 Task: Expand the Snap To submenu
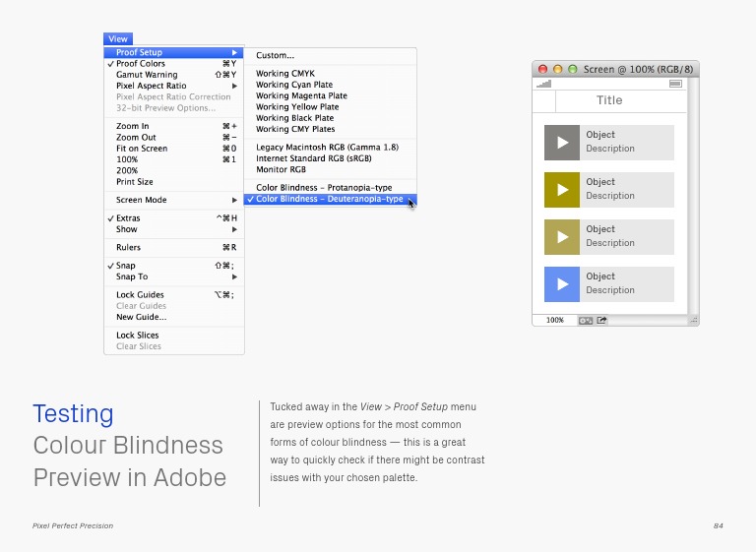click(x=173, y=276)
